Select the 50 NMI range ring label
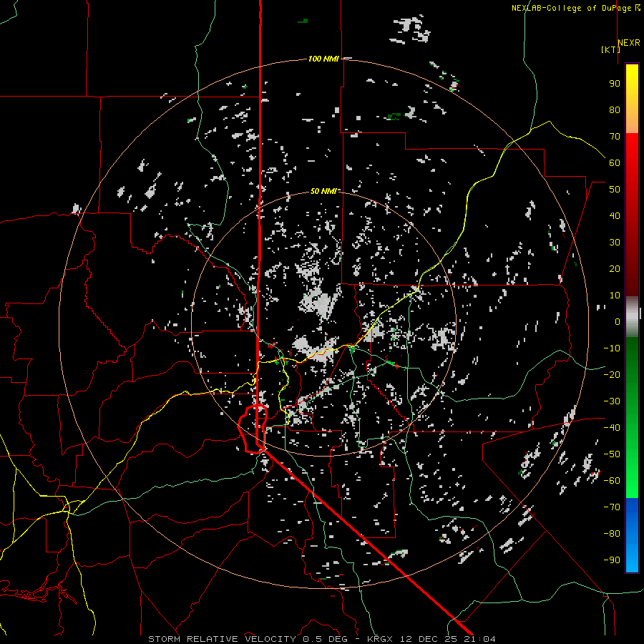The width and height of the screenshot is (644, 644). [x=323, y=191]
